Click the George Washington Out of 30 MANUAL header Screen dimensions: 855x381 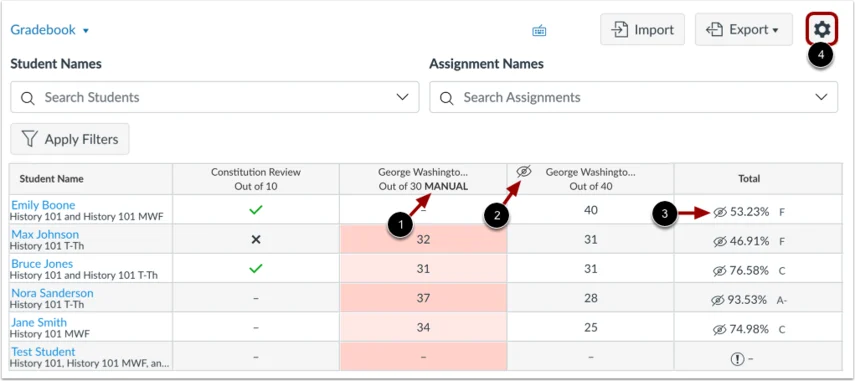coord(423,179)
